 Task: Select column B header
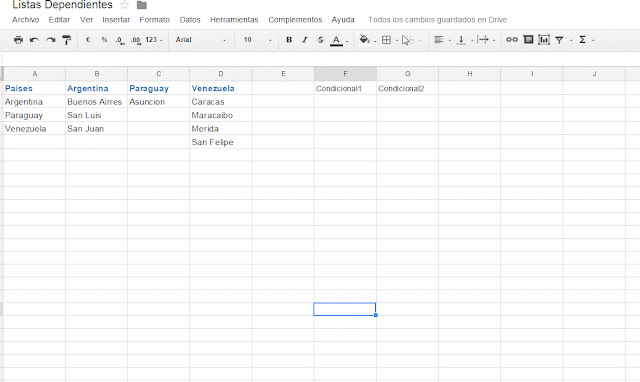97,73
